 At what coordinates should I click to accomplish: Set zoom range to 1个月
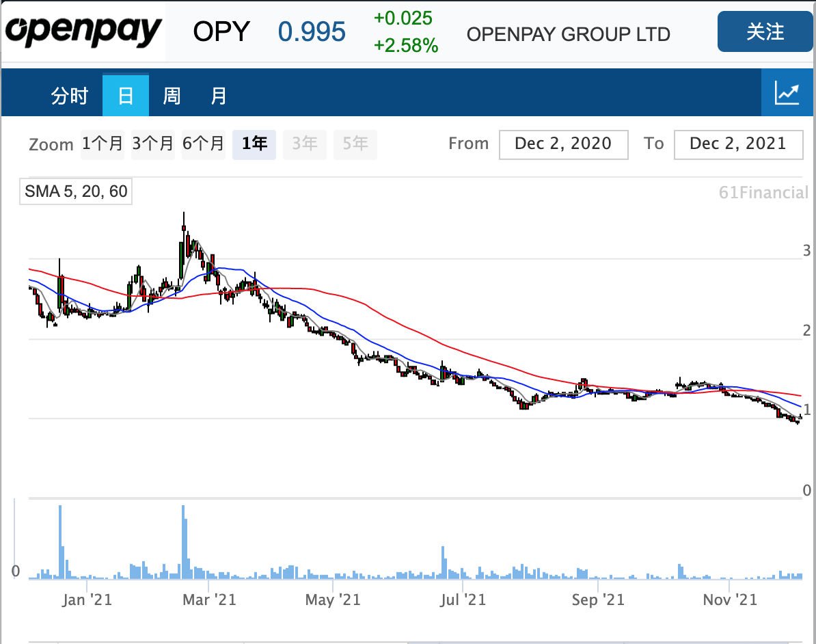[x=103, y=144]
